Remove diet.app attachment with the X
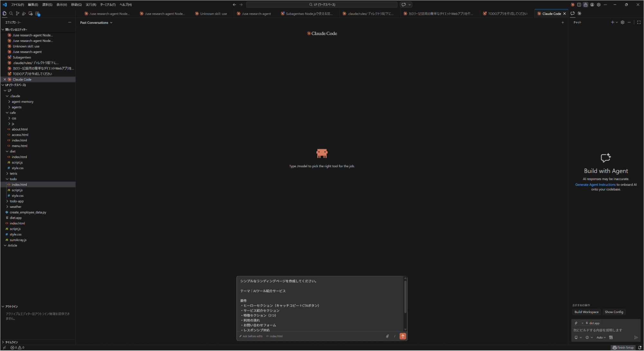 pos(583,323)
